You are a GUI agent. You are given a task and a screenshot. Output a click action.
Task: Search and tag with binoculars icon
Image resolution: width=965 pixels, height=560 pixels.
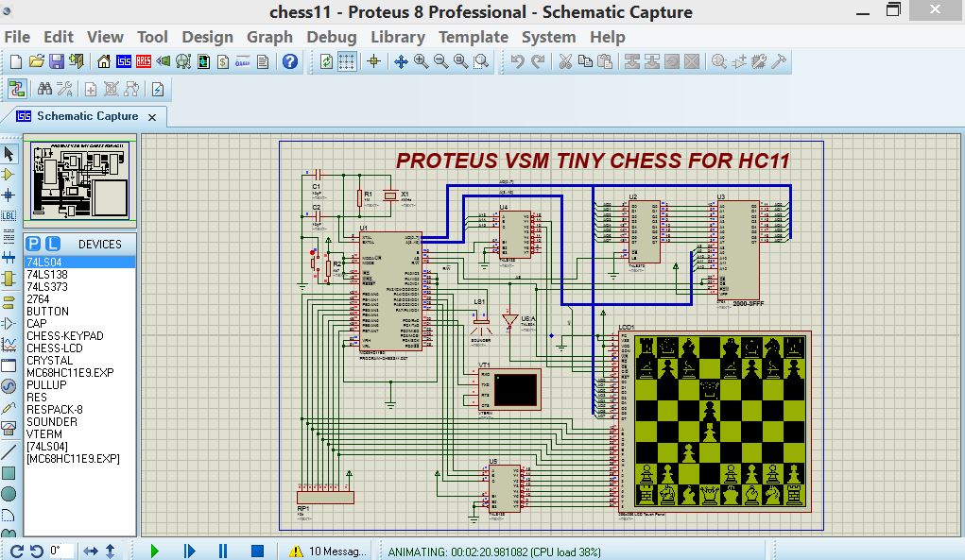point(44,90)
